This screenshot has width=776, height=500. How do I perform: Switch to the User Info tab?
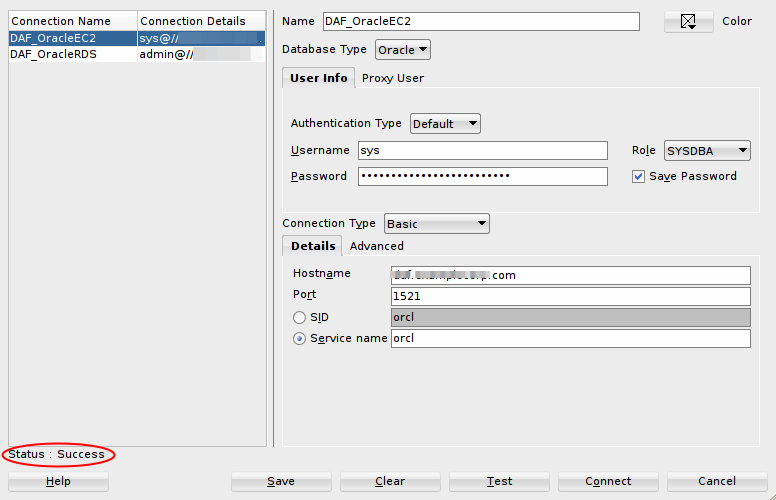click(x=318, y=78)
